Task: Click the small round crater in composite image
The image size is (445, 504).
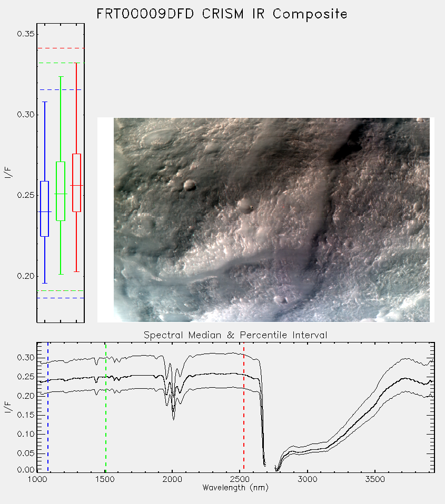Action: click(x=190, y=185)
